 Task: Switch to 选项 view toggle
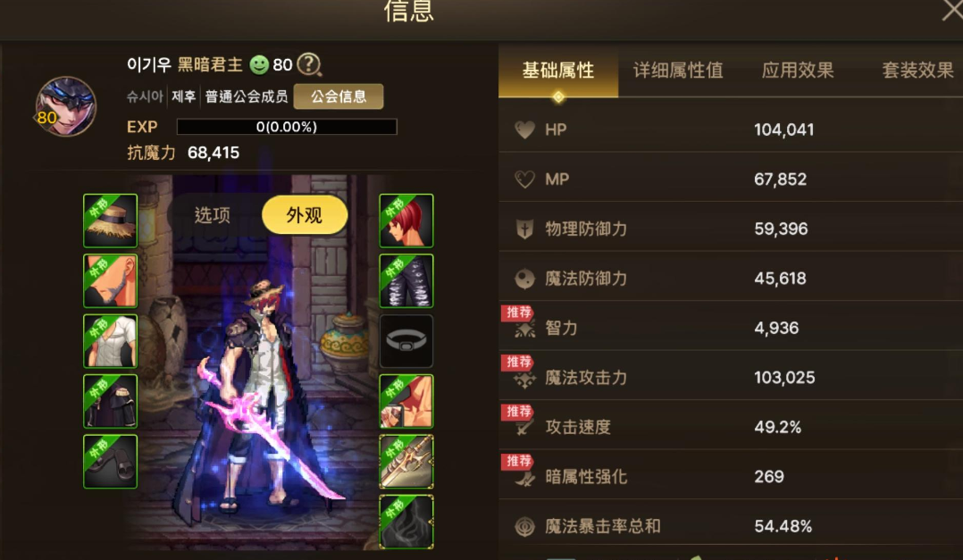point(213,215)
